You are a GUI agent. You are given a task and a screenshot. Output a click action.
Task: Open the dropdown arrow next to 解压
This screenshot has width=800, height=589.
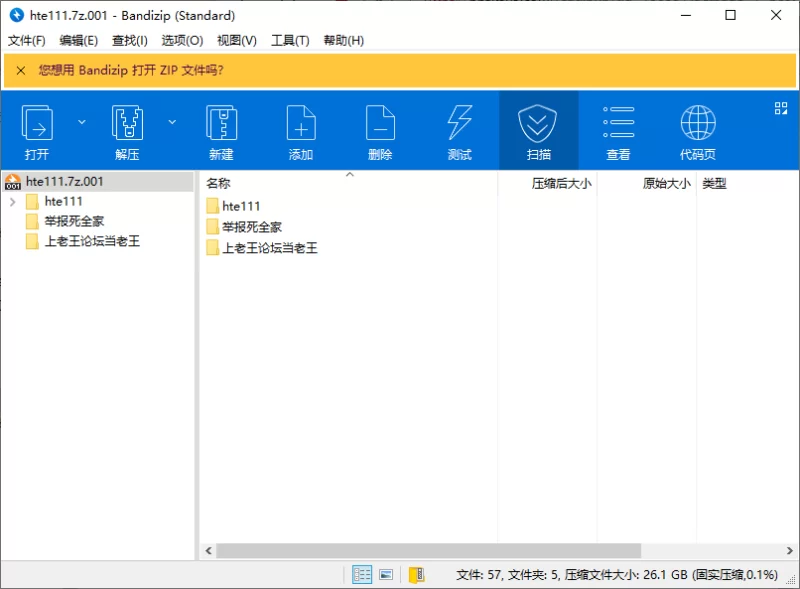[172, 122]
